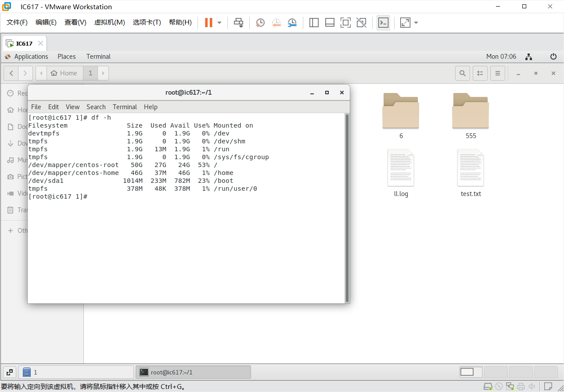The width and height of the screenshot is (564, 392).
Task: Select the test.txt file
Action: [x=471, y=173]
